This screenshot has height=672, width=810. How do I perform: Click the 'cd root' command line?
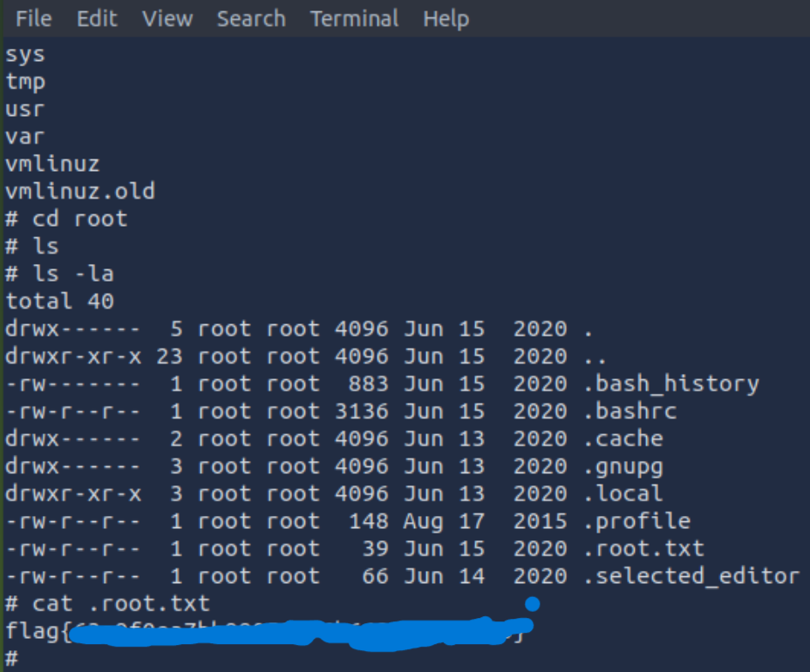[x=66, y=219]
